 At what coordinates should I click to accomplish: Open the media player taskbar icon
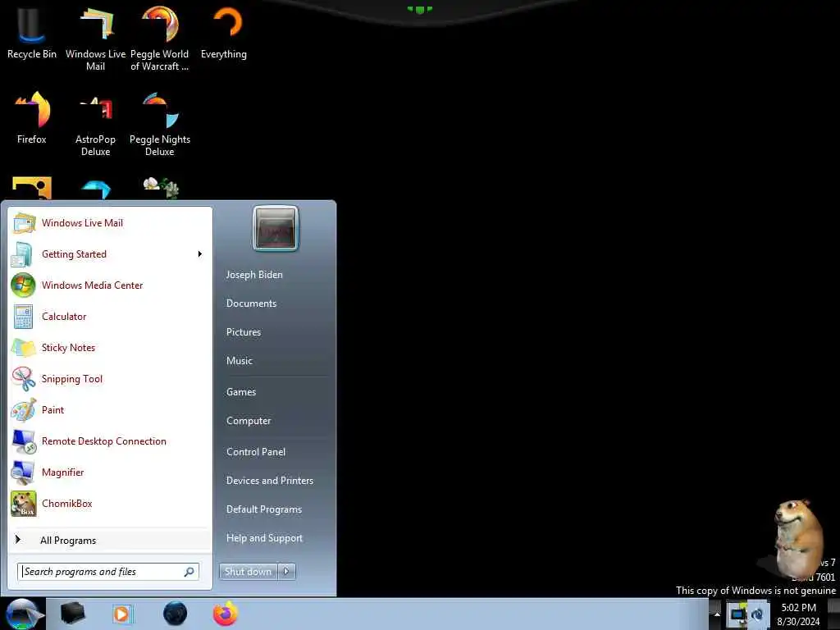[122, 614]
